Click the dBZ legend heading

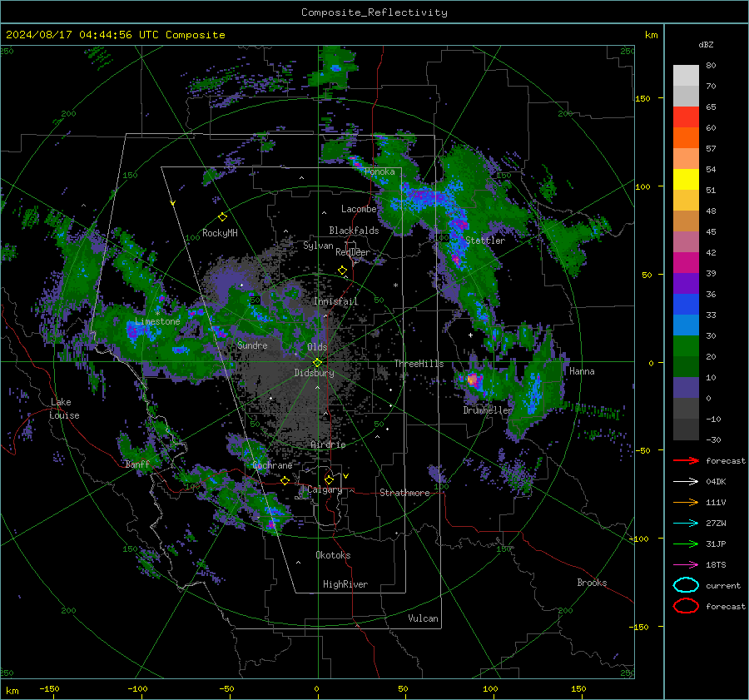click(706, 44)
